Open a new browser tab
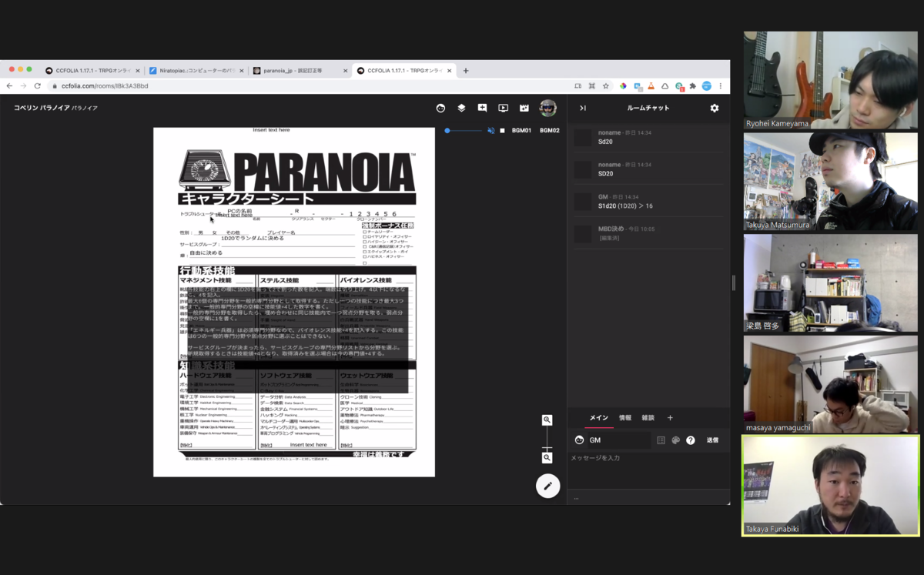Image resolution: width=924 pixels, height=575 pixels. click(x=466, y=71)
